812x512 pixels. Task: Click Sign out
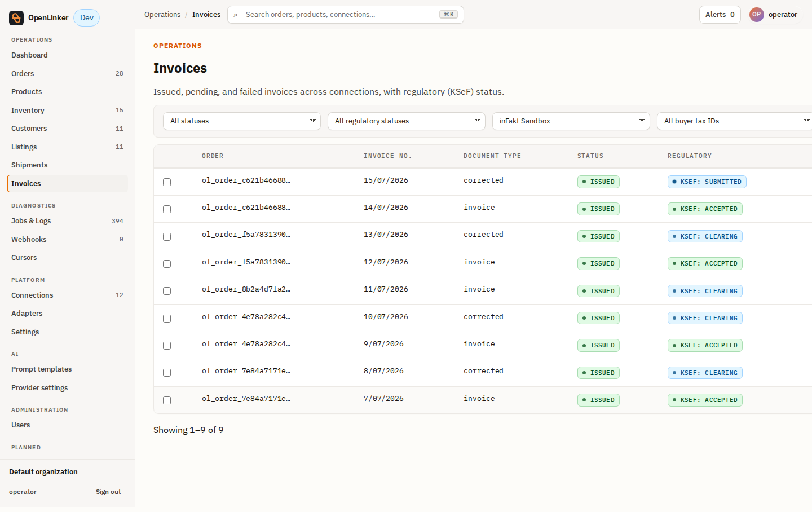(x=108, y=492)
